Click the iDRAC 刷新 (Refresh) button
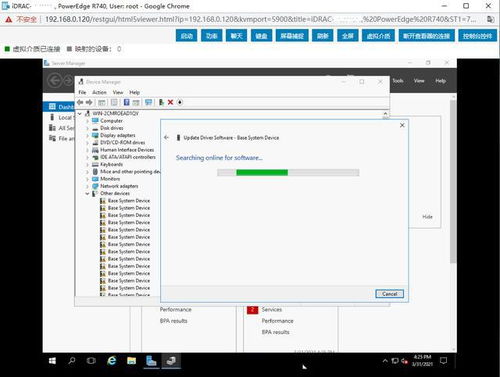Viewport: 500px width, 377px height. point(323,36)
